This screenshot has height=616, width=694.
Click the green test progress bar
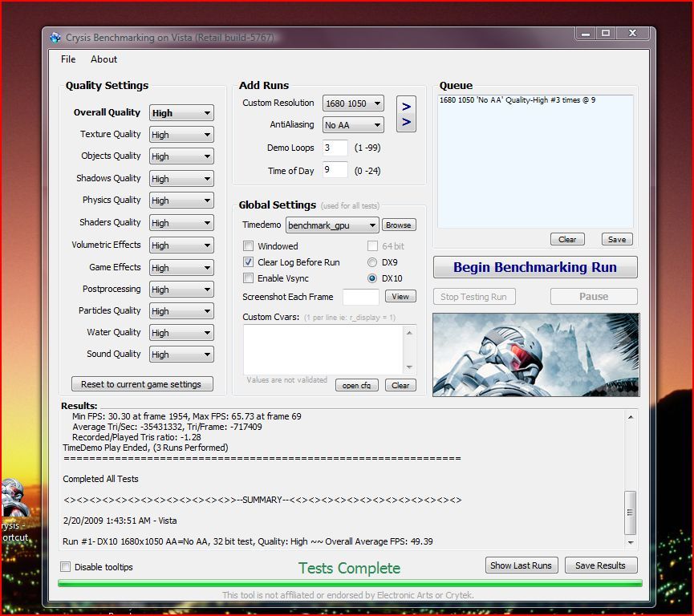350,583
